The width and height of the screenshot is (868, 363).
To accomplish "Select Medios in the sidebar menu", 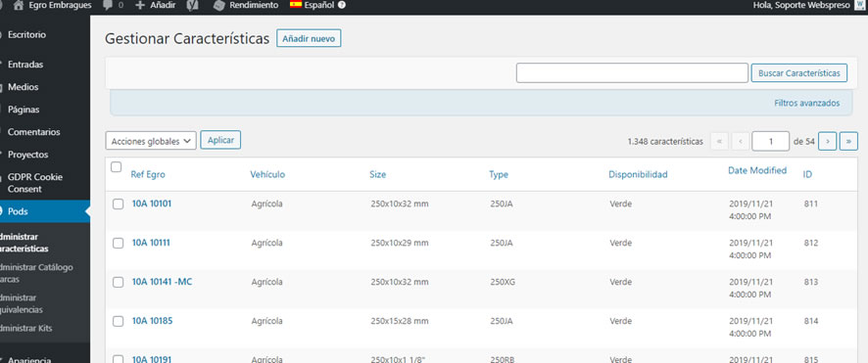I will [23, 87].
